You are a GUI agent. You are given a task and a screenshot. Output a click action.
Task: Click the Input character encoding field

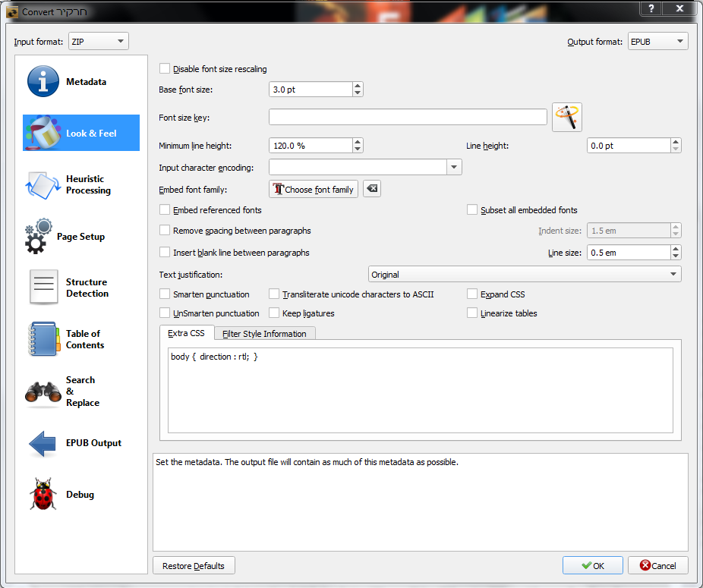click(x=358, y=167)
